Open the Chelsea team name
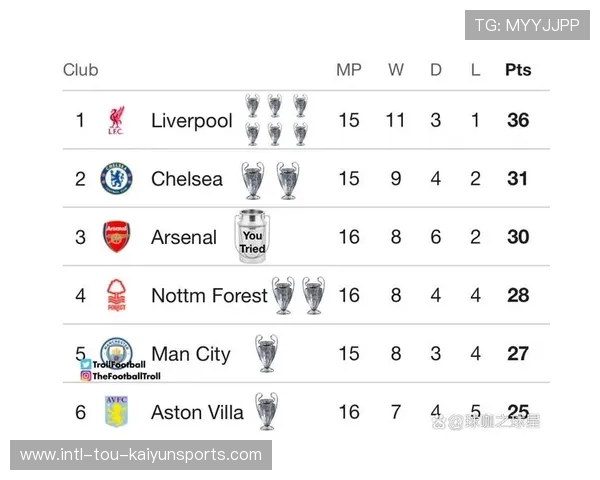This screenshot has height=480, width=600. [187, 179]
